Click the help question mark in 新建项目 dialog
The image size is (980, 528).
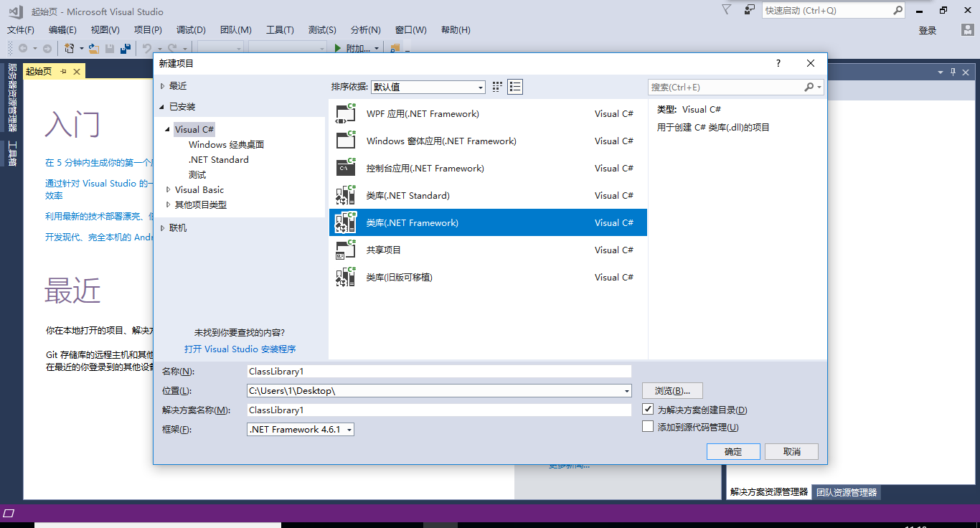click(x=778, y=63)
